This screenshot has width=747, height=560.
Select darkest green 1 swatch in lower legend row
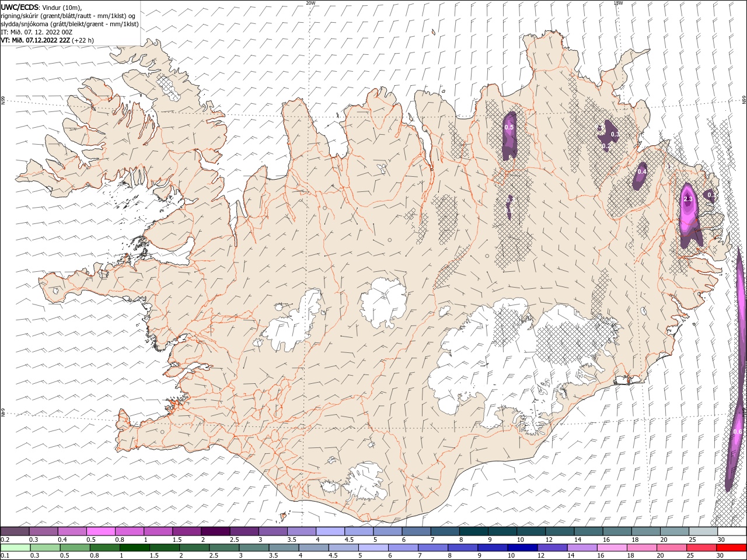click(x=135, y=548)
